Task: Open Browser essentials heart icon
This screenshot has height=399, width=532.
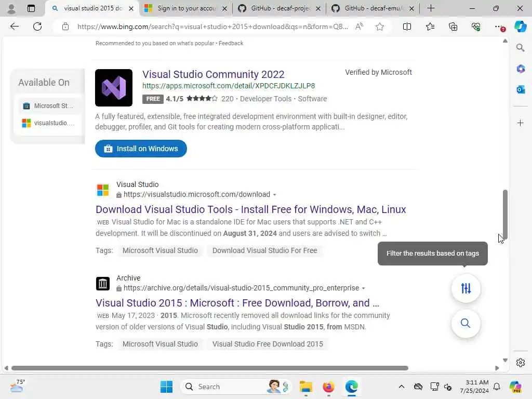Action: click(476, 26)
